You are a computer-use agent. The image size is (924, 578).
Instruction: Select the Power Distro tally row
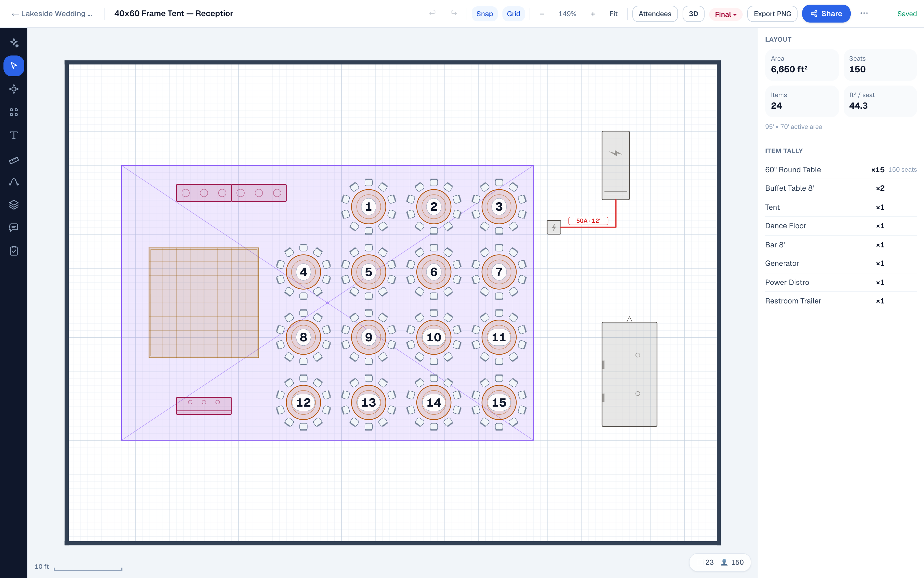[x=840, y=283]
